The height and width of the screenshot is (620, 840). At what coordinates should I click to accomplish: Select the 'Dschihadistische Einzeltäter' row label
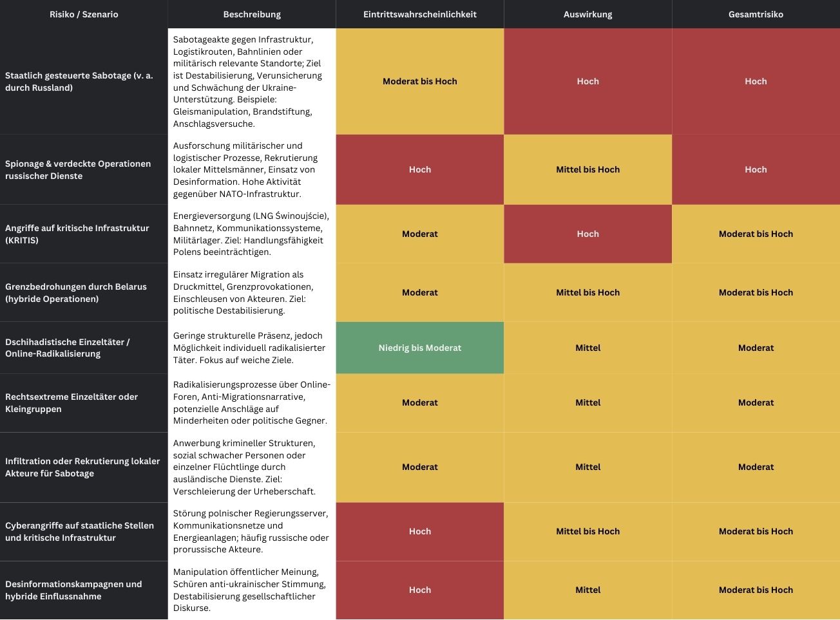pyautogui.click(x=68, y=348)
